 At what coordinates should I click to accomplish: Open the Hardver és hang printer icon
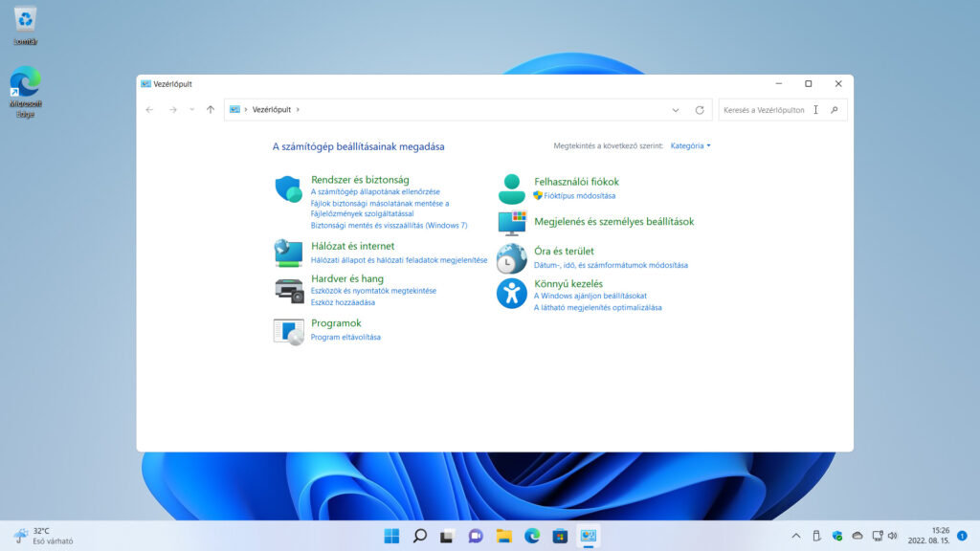(289, 291)
